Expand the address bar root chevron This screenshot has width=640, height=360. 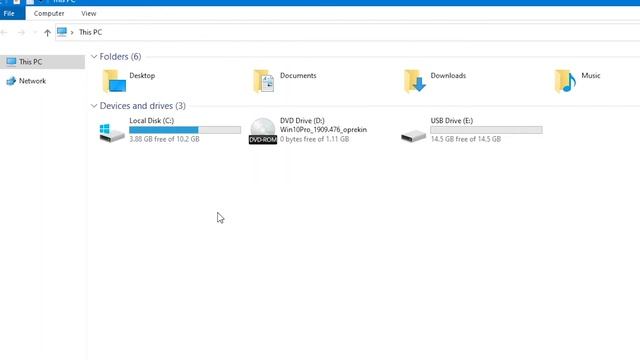[x=72, y=32]
